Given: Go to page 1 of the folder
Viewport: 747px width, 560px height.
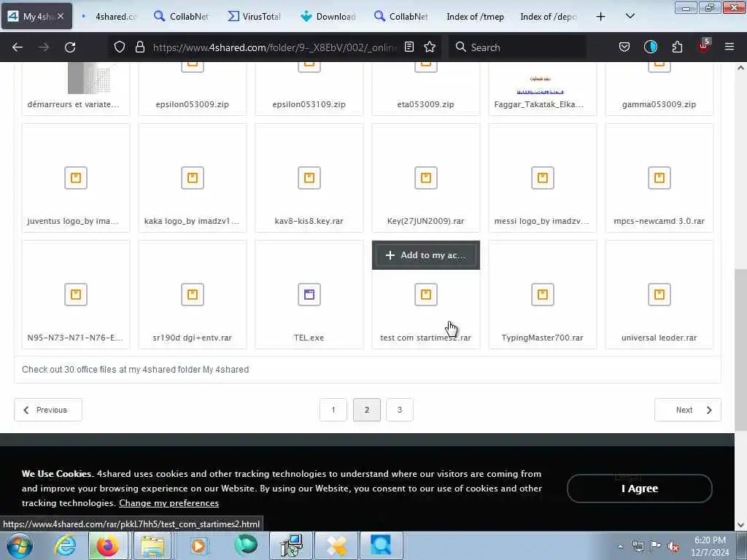Looking at the screenshot, I should [x=333, y=410].
